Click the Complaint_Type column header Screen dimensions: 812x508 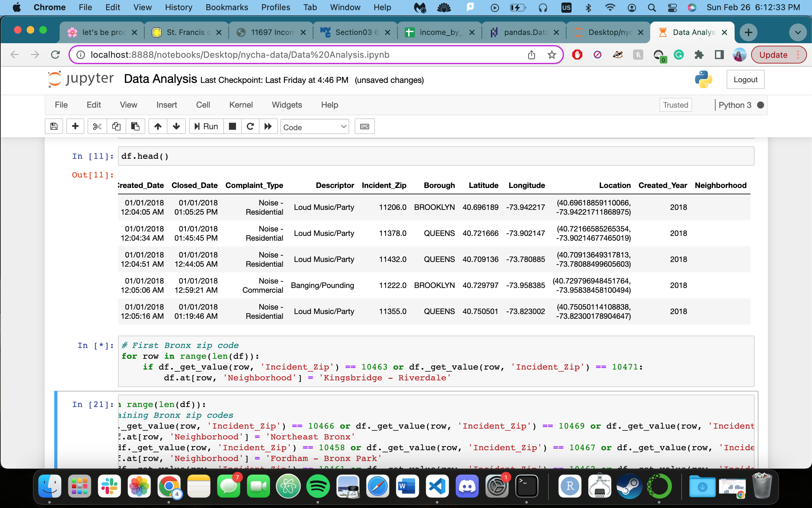(254, 185)
